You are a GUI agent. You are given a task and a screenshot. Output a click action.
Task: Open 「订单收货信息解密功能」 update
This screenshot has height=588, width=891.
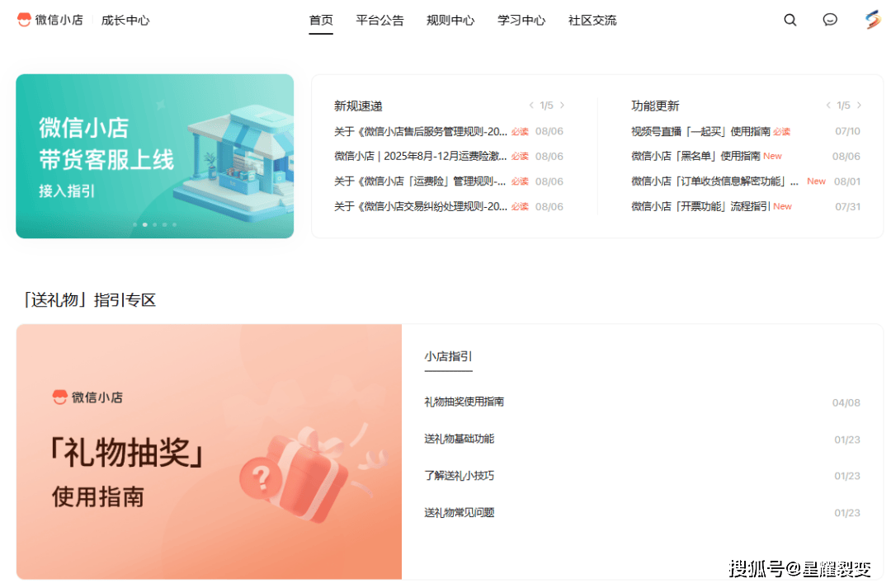click(x=714, y=181)
